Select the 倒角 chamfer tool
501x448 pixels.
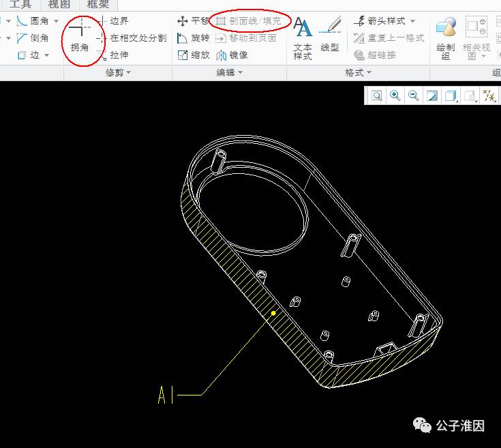[33, 38]
